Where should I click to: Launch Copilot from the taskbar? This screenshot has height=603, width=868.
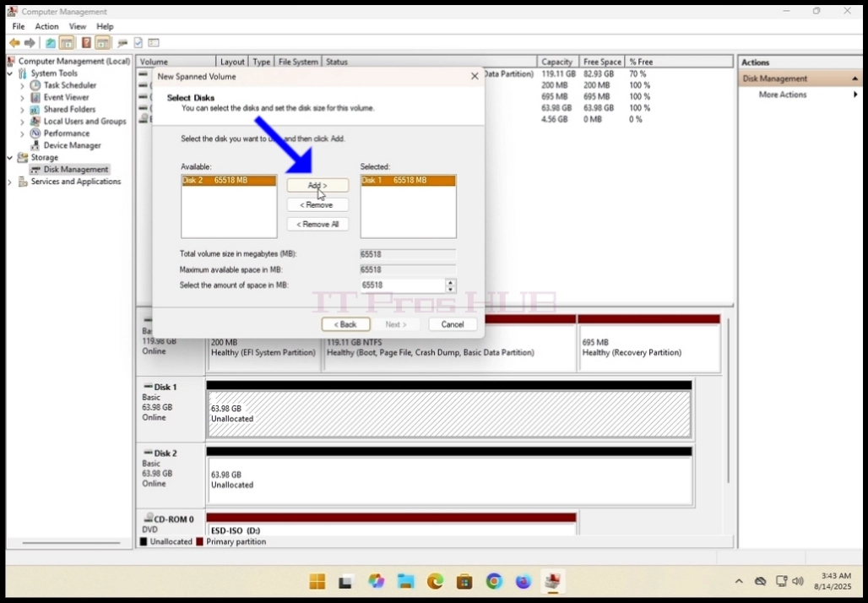coord(376,581)
